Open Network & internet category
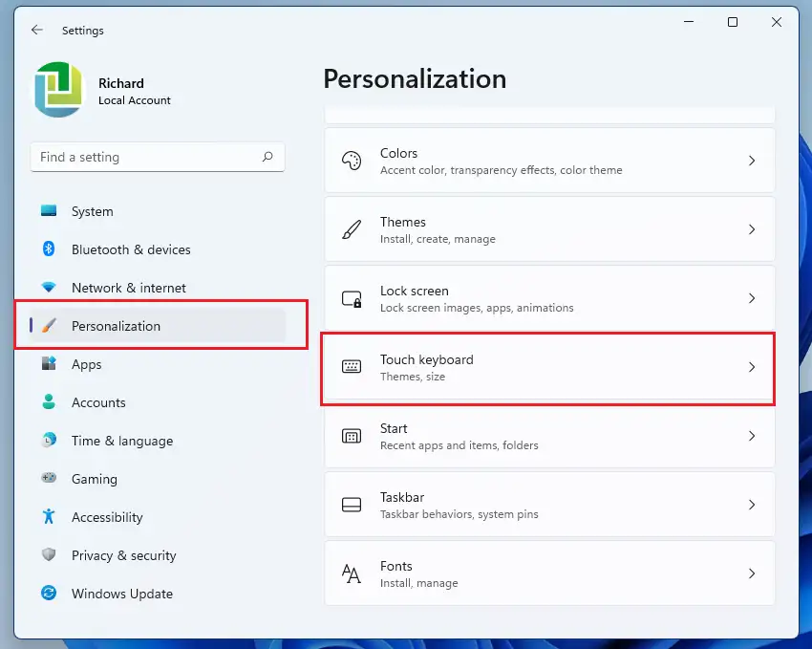The image size is (812, 649). 158,288
